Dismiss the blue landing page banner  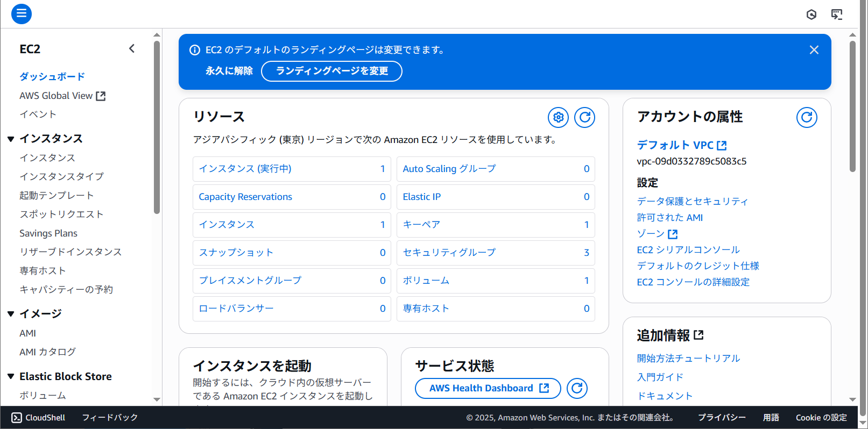814,50
